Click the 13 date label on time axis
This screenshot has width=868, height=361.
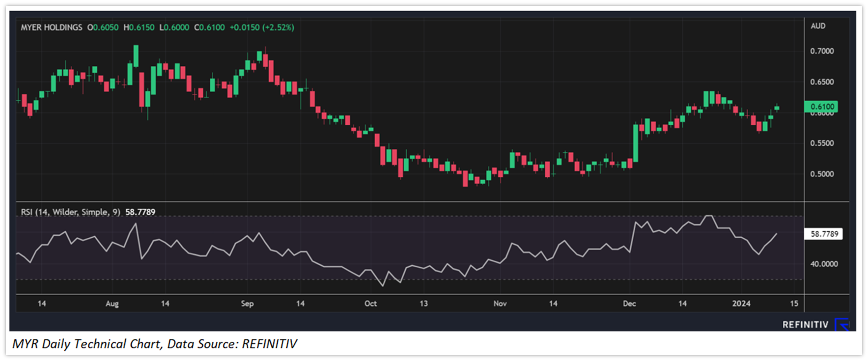pyautogui.click(x=423, y=304)
